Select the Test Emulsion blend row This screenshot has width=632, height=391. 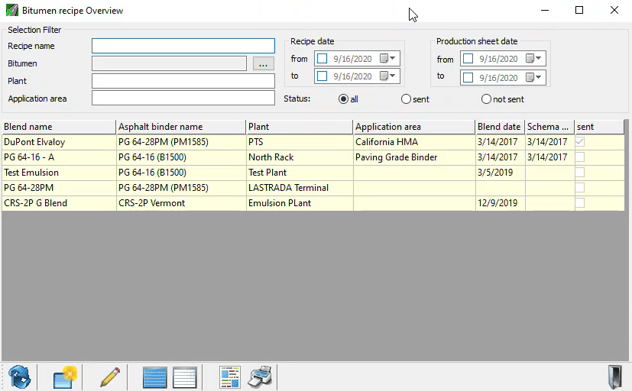point(313,173)
